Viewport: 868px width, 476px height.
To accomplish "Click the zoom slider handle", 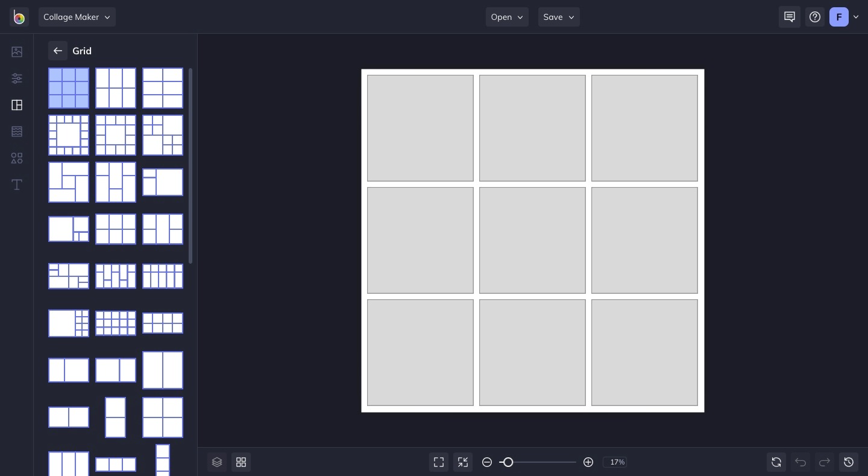I will [508, 462].
